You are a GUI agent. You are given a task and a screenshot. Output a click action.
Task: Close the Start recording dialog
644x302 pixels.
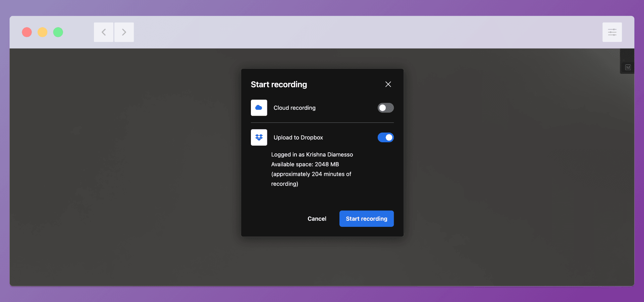(x=388, y=84)
